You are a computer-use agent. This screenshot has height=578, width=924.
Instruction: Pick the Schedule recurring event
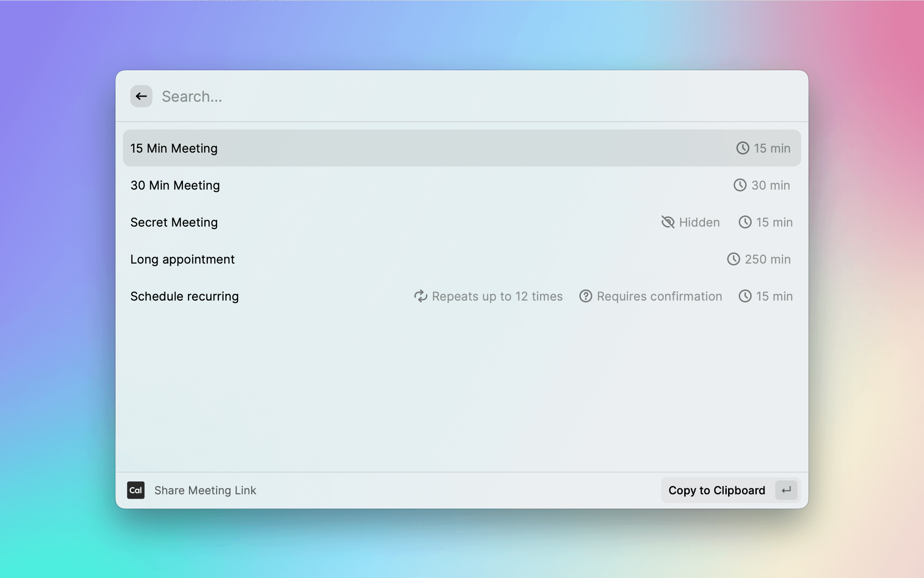(x=184, y=296)
